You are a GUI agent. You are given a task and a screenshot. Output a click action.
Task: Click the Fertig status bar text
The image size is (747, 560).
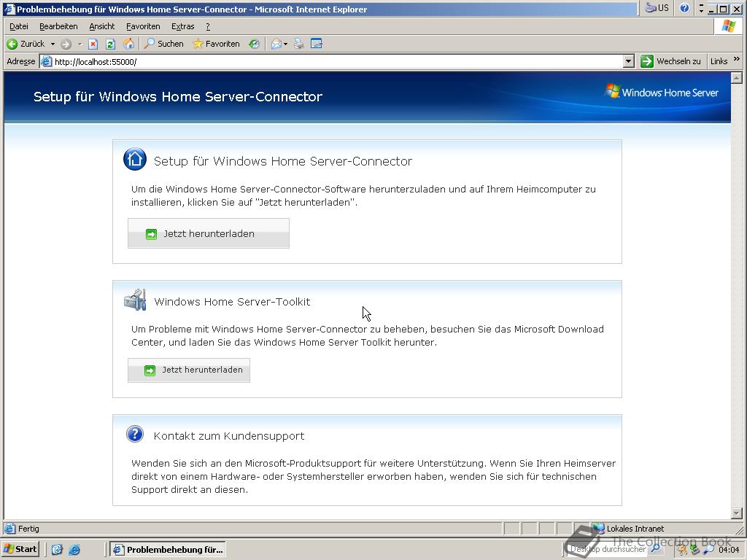click(28, 529)
